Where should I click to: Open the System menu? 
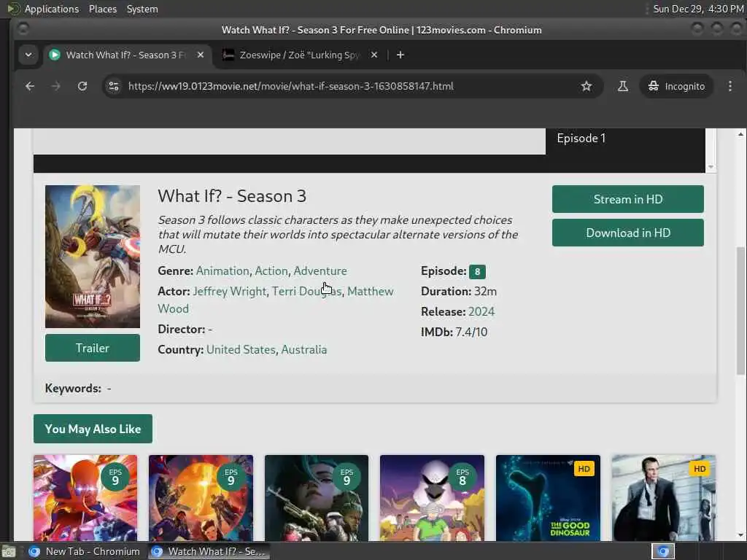click(142, 9)
